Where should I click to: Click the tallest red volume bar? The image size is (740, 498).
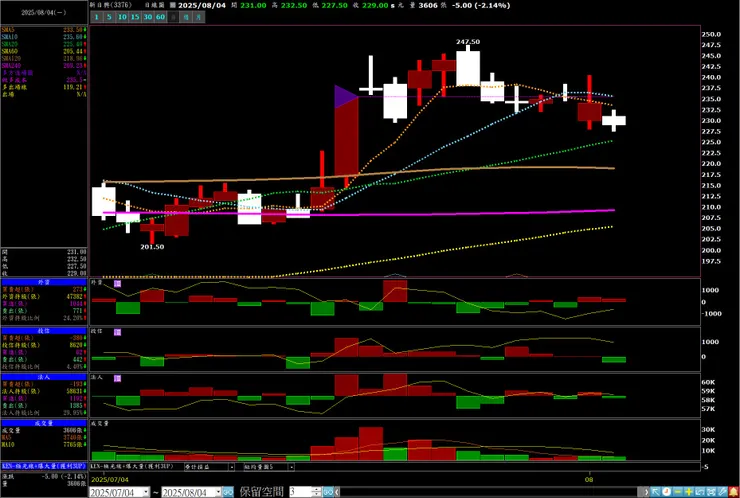[370, 444]
